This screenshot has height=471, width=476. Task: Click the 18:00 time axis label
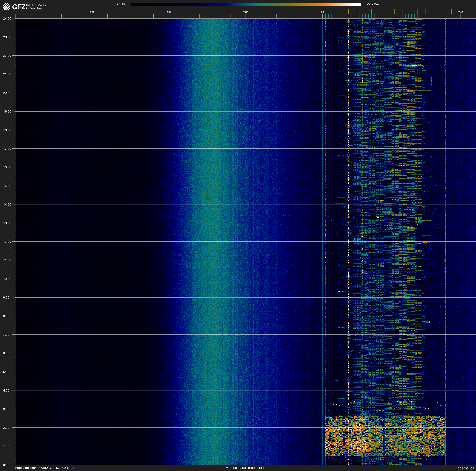click(x=7, y=130)
